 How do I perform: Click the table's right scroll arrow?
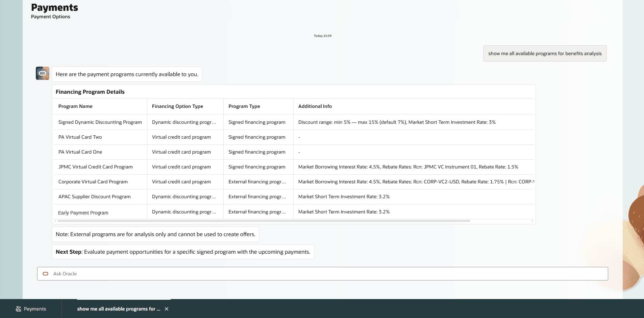[532, 221]
